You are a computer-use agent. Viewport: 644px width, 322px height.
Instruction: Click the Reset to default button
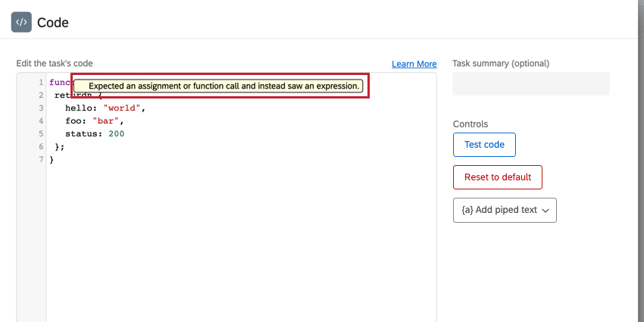coord(497,177)
